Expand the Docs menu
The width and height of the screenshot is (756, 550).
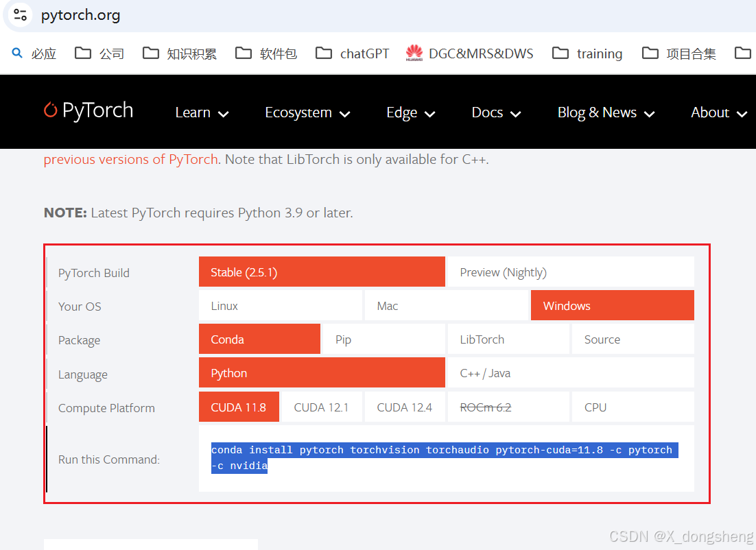496,112
